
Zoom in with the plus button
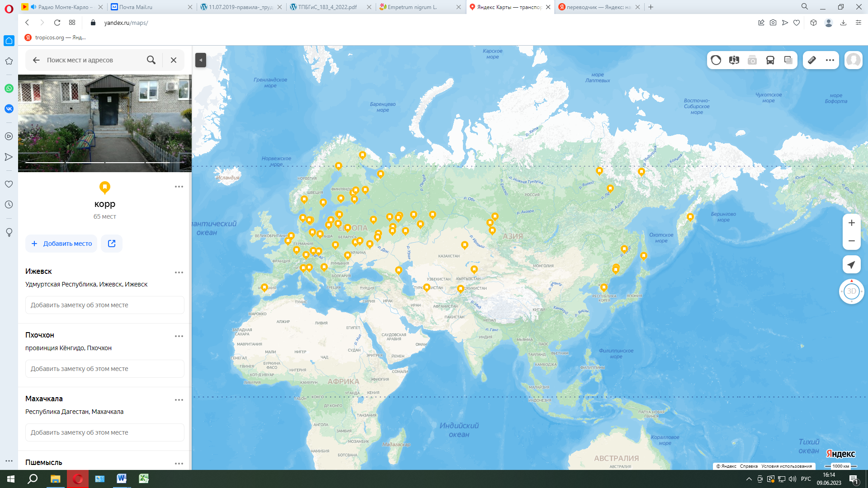pyautogui.click(x=852, y=223)
